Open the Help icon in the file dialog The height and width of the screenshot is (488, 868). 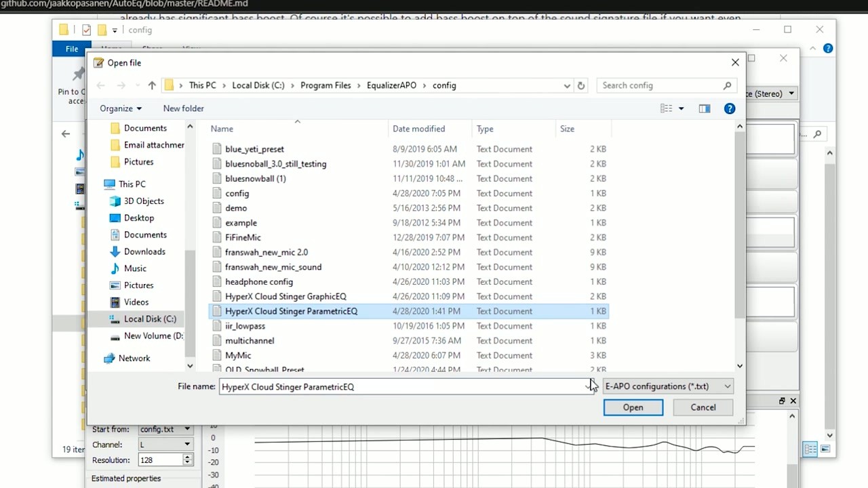729,108
